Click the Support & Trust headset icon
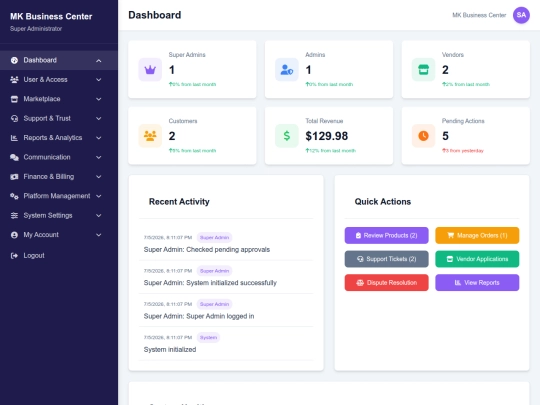 (14, 118)
